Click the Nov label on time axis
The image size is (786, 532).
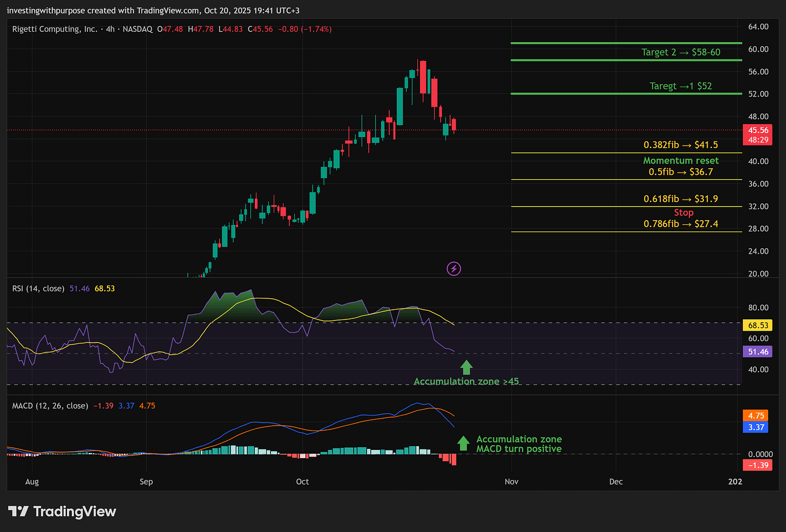pos(511,482)
